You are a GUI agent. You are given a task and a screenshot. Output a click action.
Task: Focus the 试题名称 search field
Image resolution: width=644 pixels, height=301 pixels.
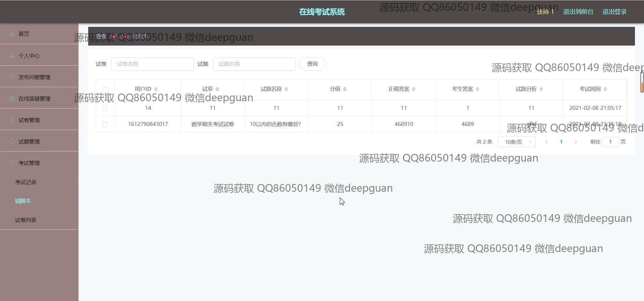tap(254, 64)
